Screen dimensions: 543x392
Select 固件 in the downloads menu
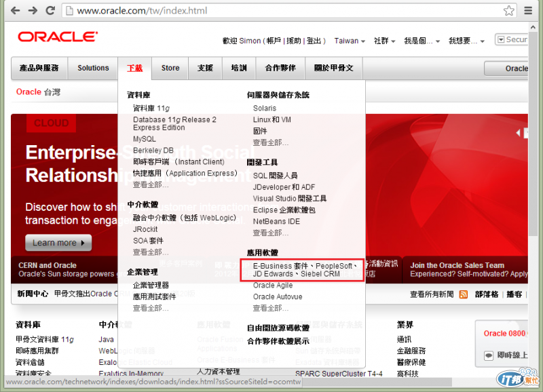(260, 131)
